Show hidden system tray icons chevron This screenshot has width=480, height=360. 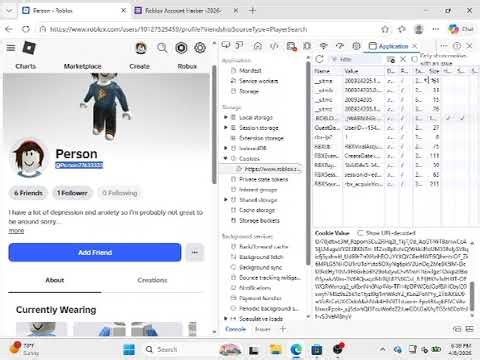click(383, 349)
